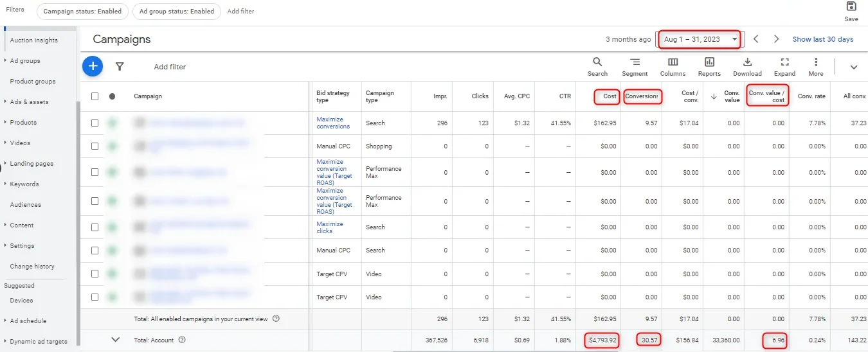868x352 pixels.
Task: Select the first Performance Max campaign checkbox
Action: (x=95, y=172)
